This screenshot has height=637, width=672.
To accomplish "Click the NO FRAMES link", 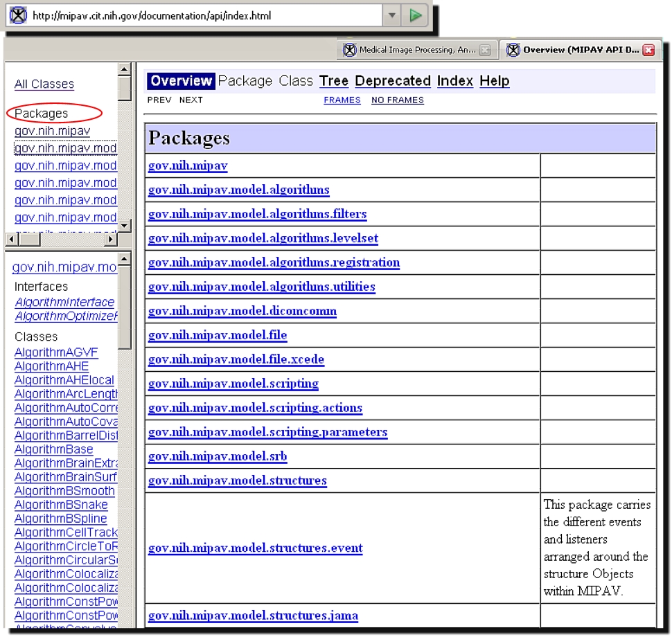I will (x=397, y=100).
